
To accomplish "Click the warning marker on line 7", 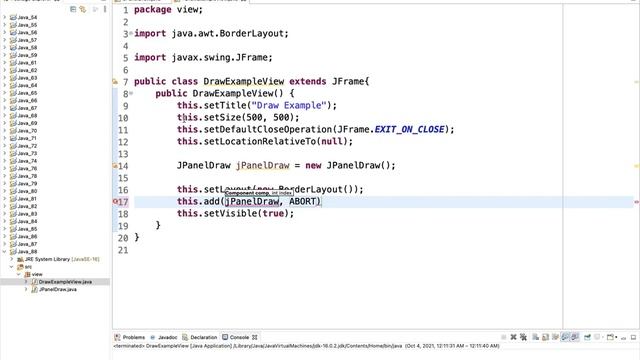I will tap(115, 82).
